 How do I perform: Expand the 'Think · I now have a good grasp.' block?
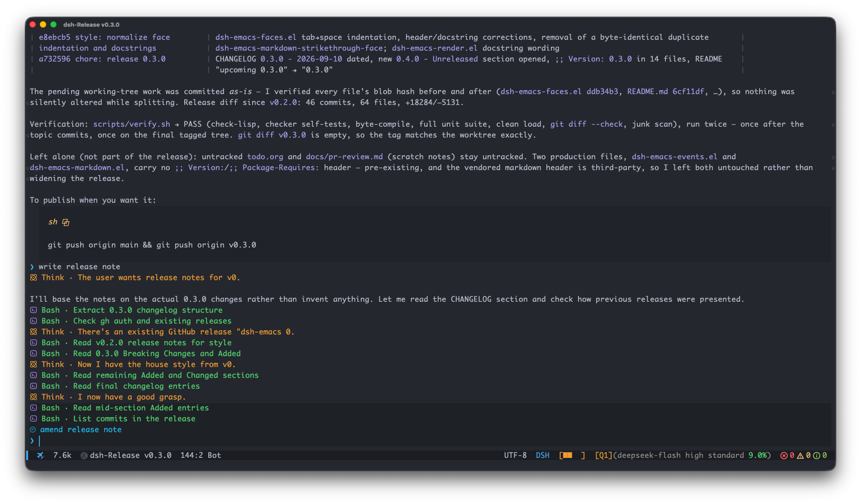tap(108, 397)
